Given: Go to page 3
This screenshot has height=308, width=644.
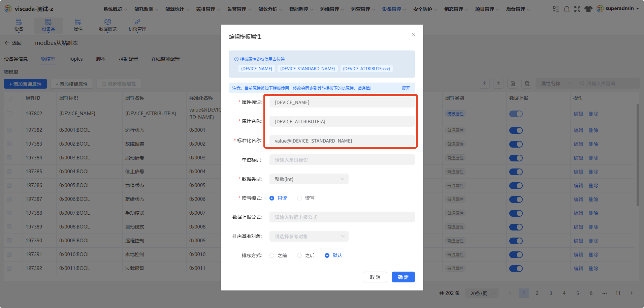Looking at the screenshot, I should (551, 293).
